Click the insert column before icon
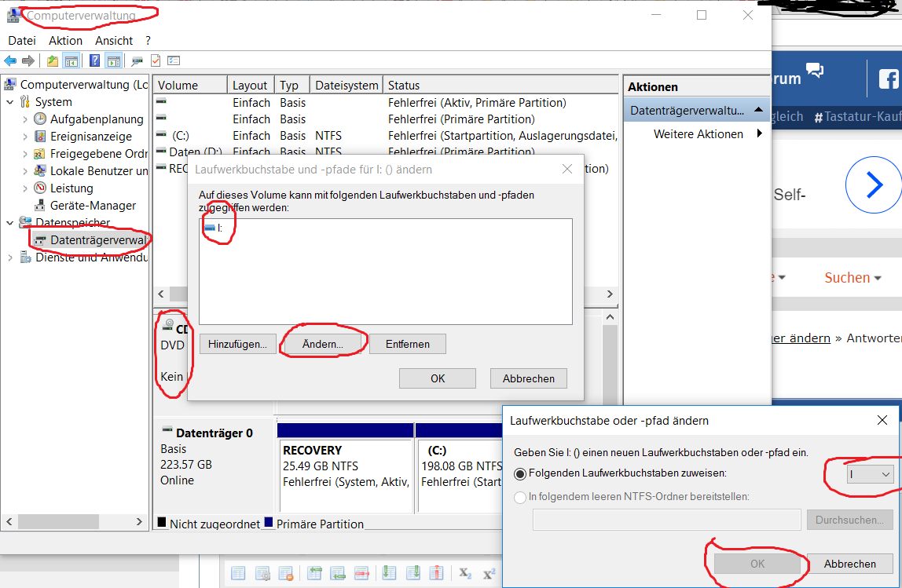 [x=390, y=573]
